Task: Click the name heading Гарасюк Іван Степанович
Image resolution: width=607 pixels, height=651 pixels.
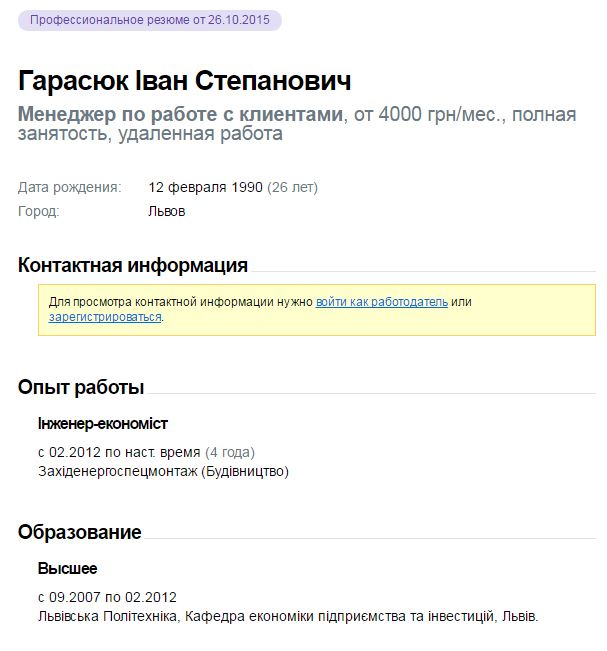Action: tap(184, 81)
